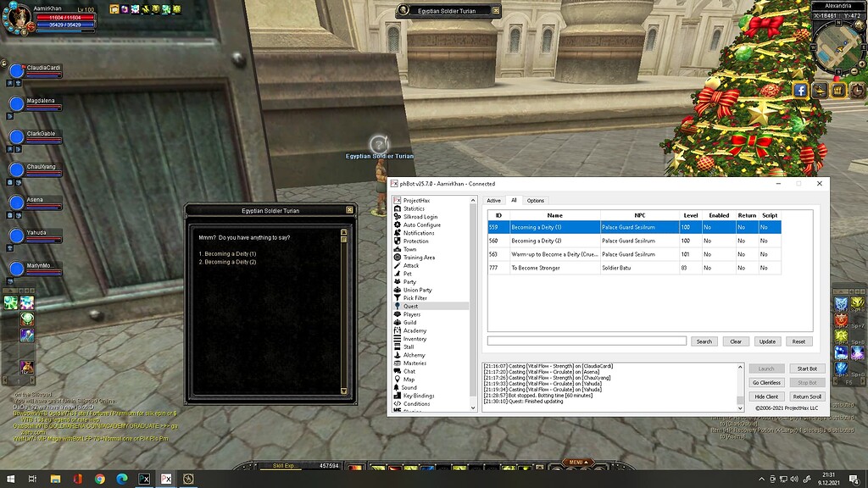This screenshot has height=488, width=868.
Task: Click the Update quest button
Action: pyautogui.click(x=767, y=341)
